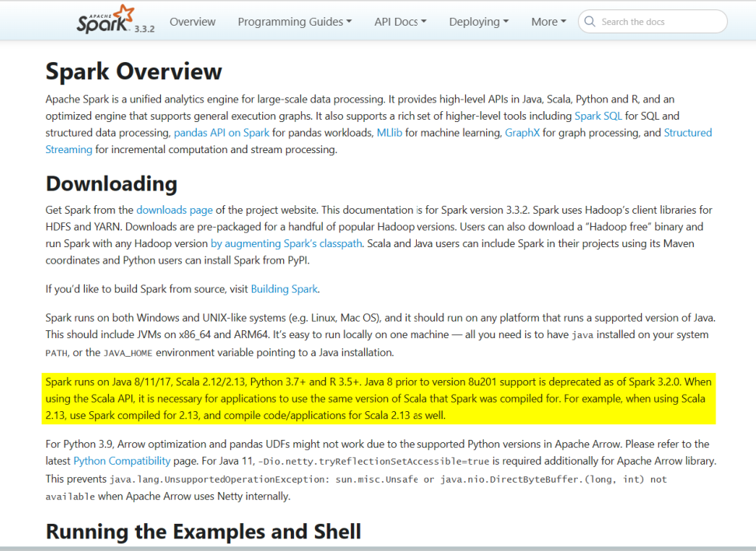Image resolution: width=756 pixels, height=551 pixels.
Task: Click the JAVA_HOME code text
Action: (128, 353)
